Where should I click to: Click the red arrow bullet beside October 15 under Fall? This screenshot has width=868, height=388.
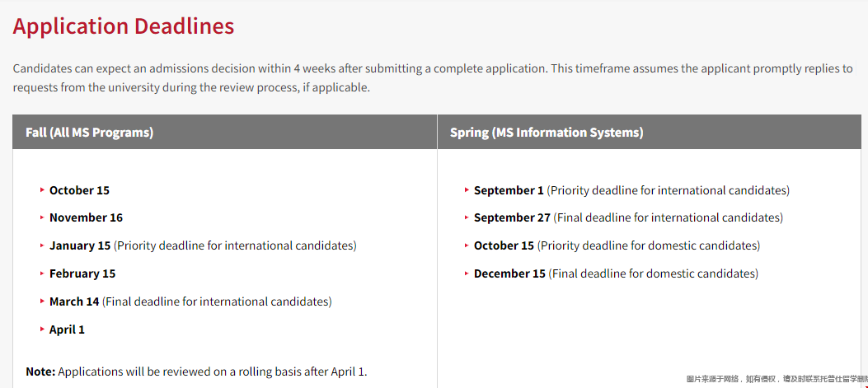pyautogui.click(x=42, y=189)
